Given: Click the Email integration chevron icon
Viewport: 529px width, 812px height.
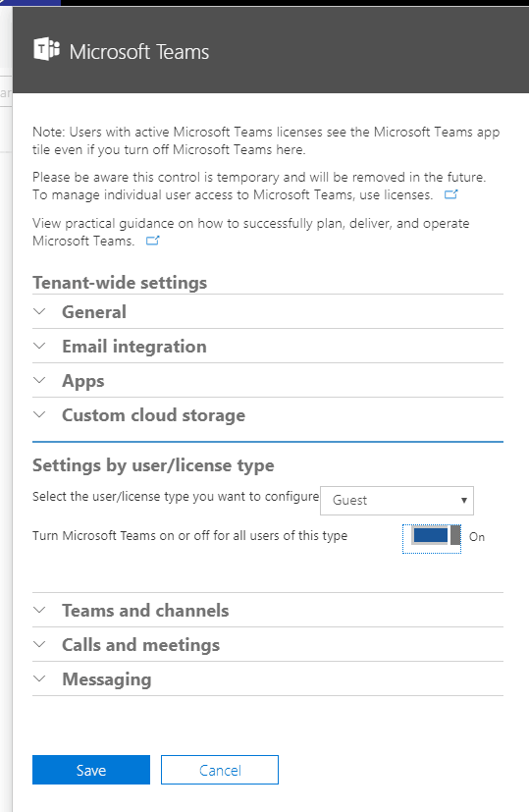Looking at the screenshot, I should pos(39,346).
